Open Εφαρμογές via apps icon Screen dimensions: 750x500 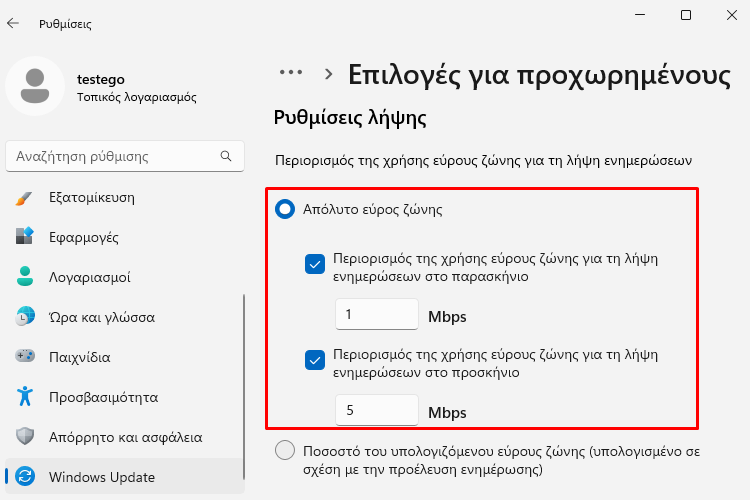(24, 236)
